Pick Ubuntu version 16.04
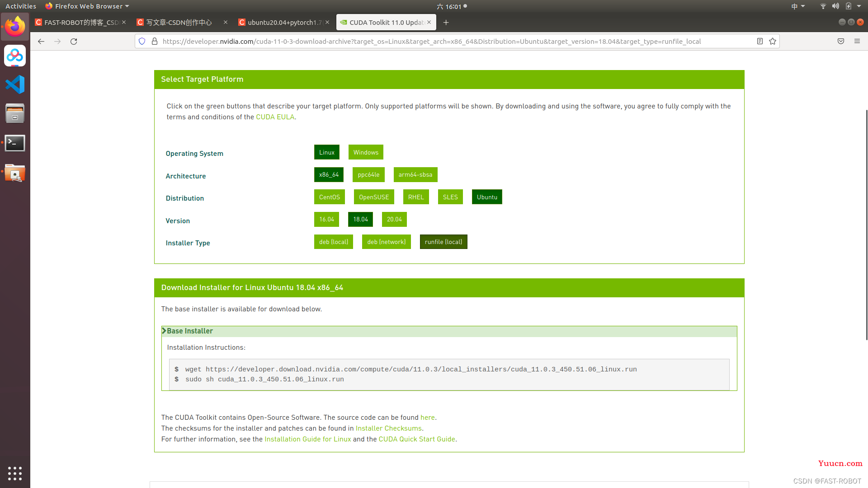Viewport: 868px width, 488px height. click(x=326, y=219)
